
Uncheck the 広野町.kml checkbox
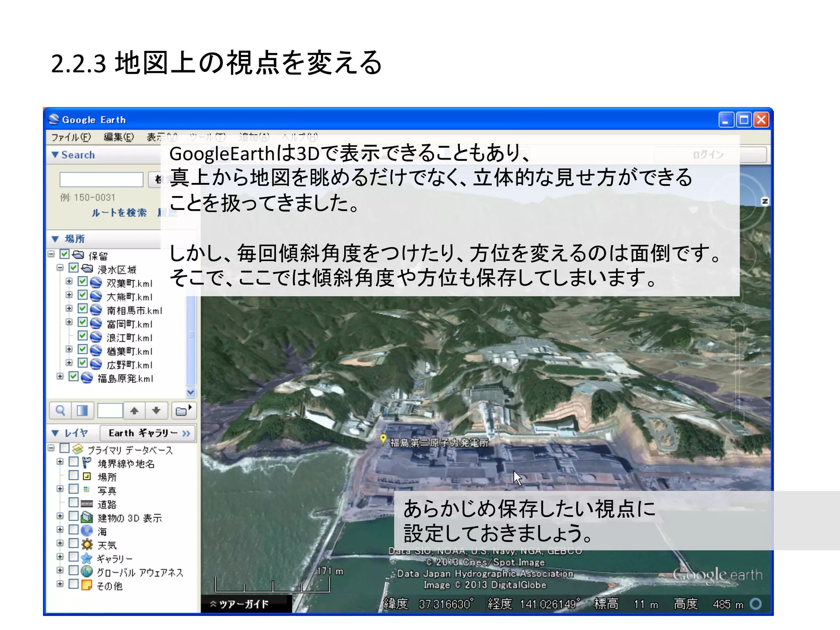(82, 363)
